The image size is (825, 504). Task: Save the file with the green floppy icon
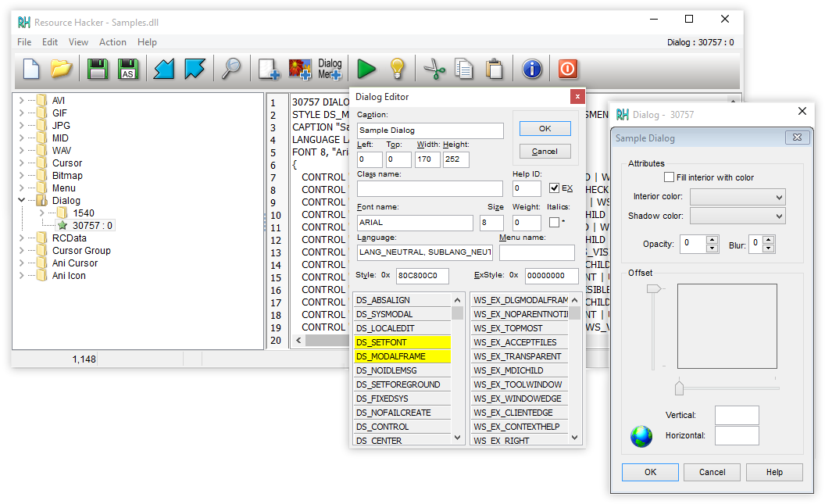[98, 69]
